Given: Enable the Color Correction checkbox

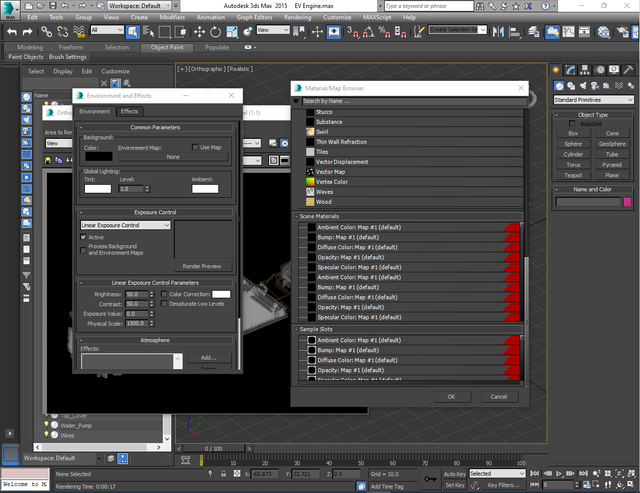Looking at the screenshot, I should click(x=164, y=294).
